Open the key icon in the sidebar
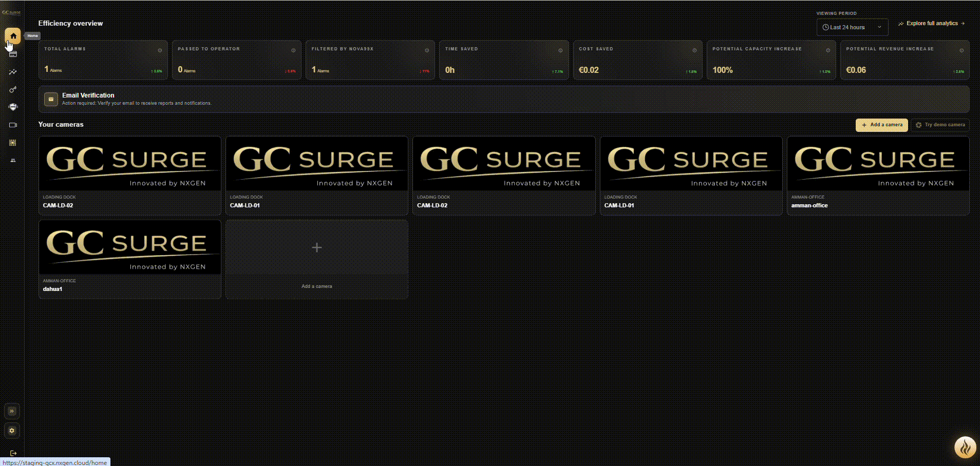This screenshot has height=466, width=980. pos(13,90)
